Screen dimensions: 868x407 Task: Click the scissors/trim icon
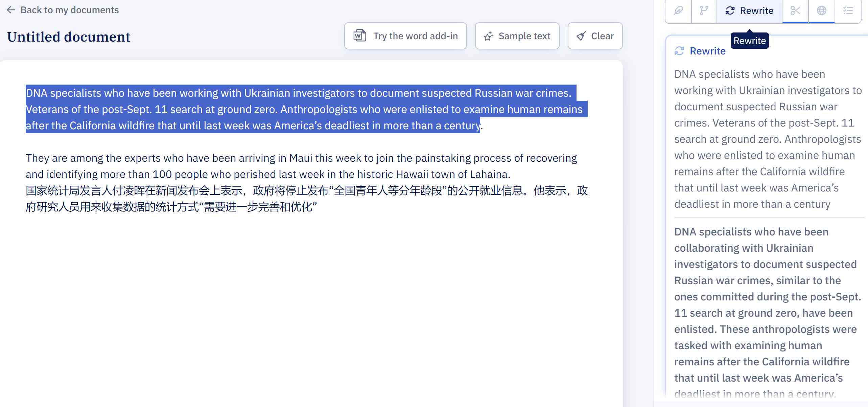coord(795,10)
